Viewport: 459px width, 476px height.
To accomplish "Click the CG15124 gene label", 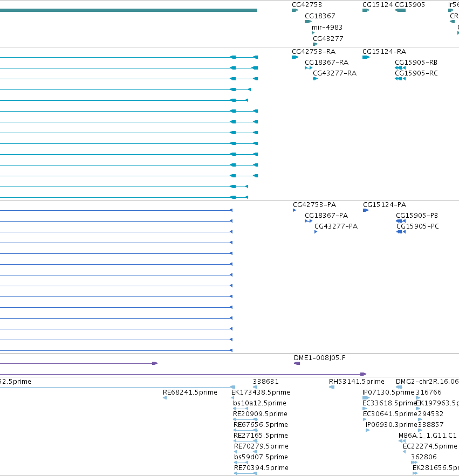I will point(378,5).
